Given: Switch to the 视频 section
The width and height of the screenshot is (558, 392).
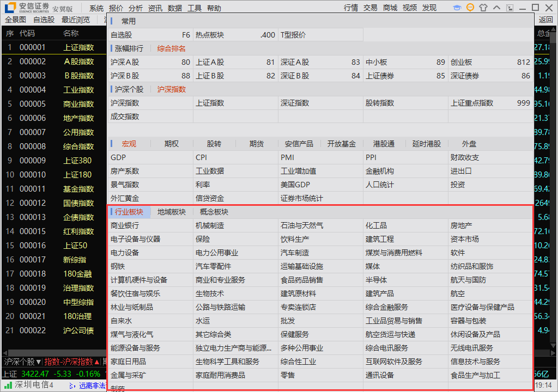Looking at the screenshot, I should click(410, 8).
